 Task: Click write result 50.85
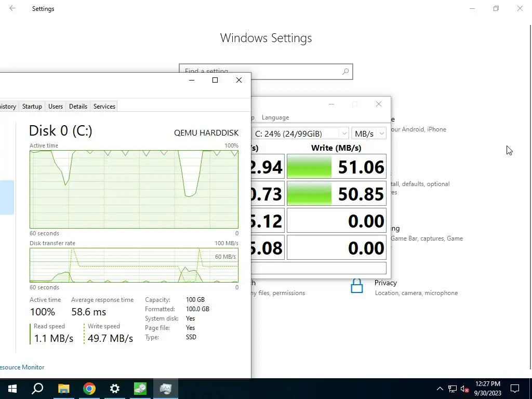(337, 193)
